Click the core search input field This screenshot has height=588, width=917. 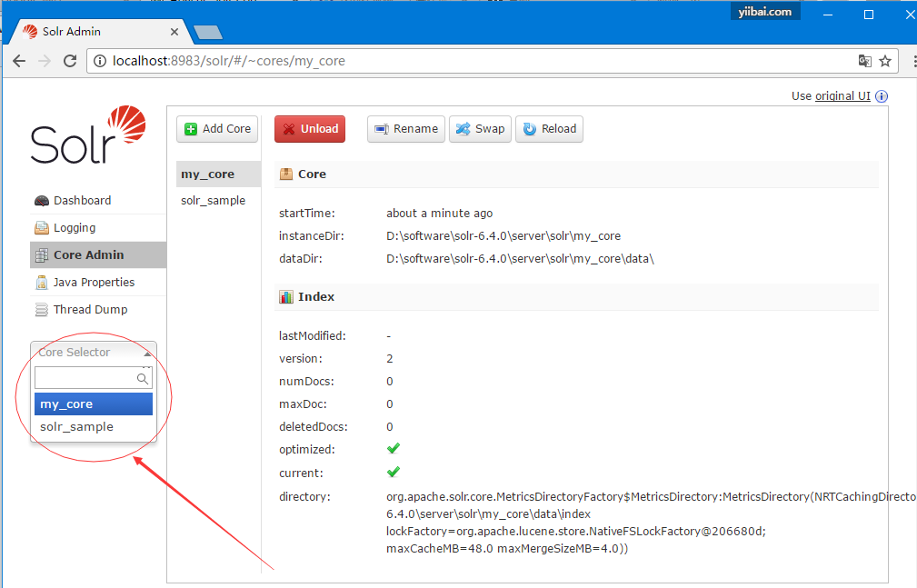pos(85,378)
